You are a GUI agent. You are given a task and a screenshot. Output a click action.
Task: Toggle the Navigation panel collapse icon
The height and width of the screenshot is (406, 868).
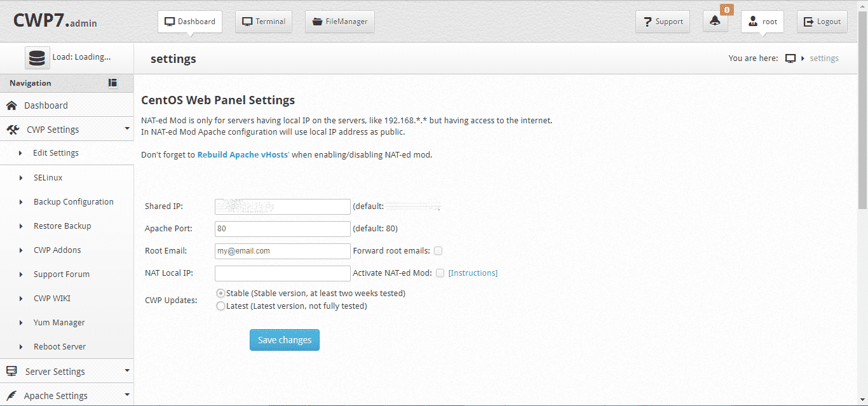tap(112, 83)
